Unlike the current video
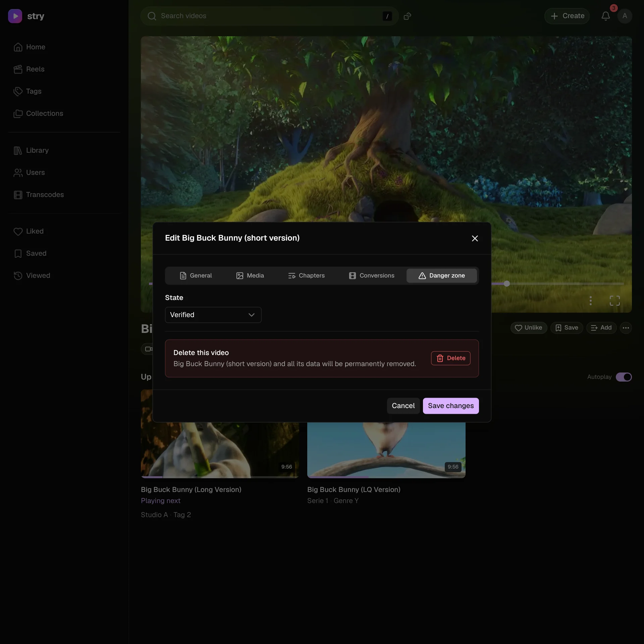Screen dimensions: 644x644 tap(529, 328)
